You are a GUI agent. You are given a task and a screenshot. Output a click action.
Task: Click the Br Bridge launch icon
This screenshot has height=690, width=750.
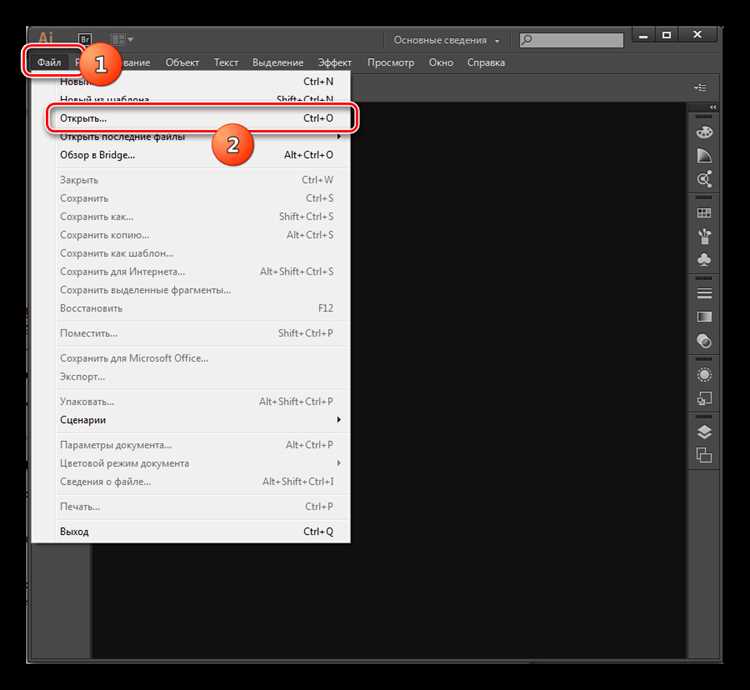[85, 39]
